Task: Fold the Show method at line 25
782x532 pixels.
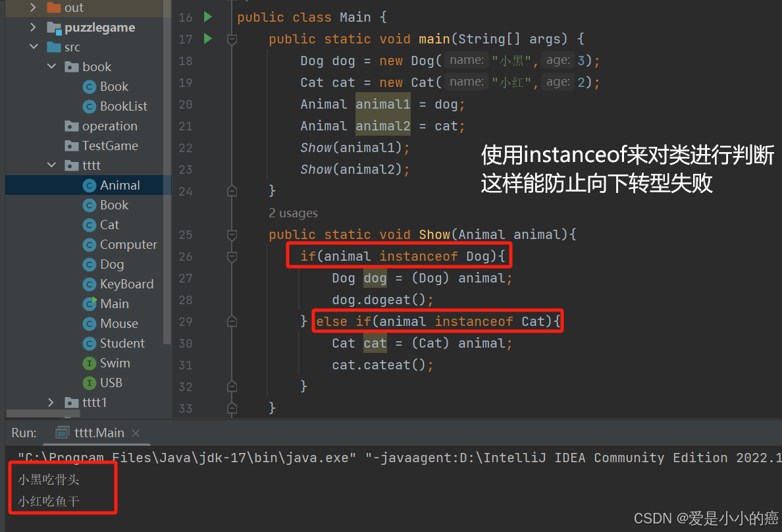Action: pos(232,234)
